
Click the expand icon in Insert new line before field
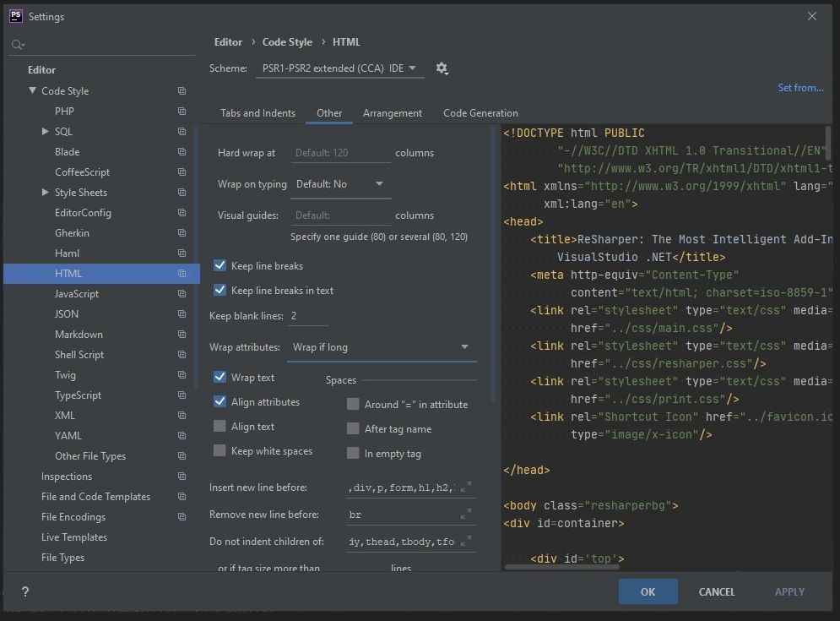tap(465, 488)
